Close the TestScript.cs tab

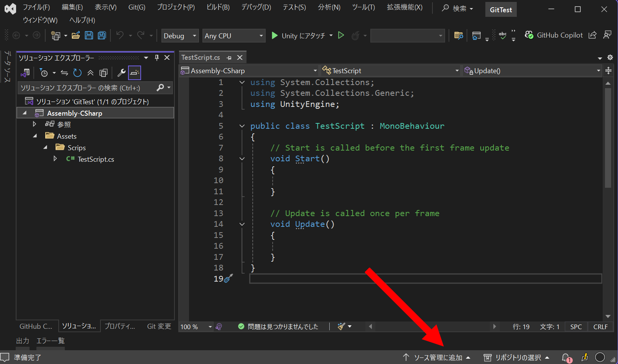point(240,57)
